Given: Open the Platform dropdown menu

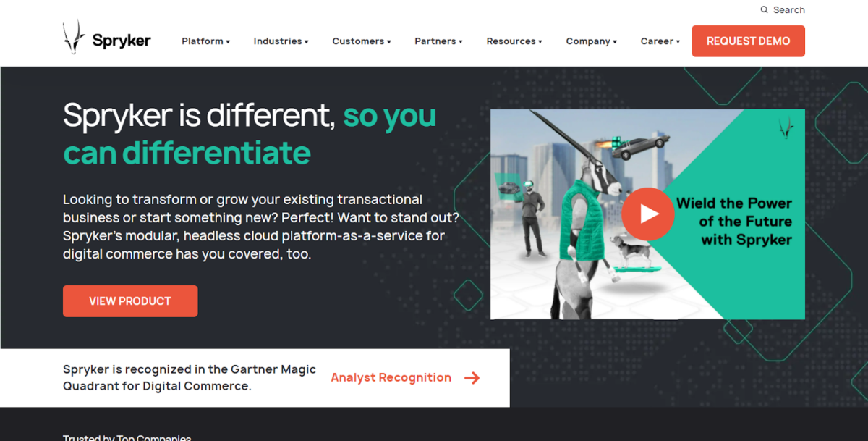Looking at the screenshot, I should [x=205, y=41].
